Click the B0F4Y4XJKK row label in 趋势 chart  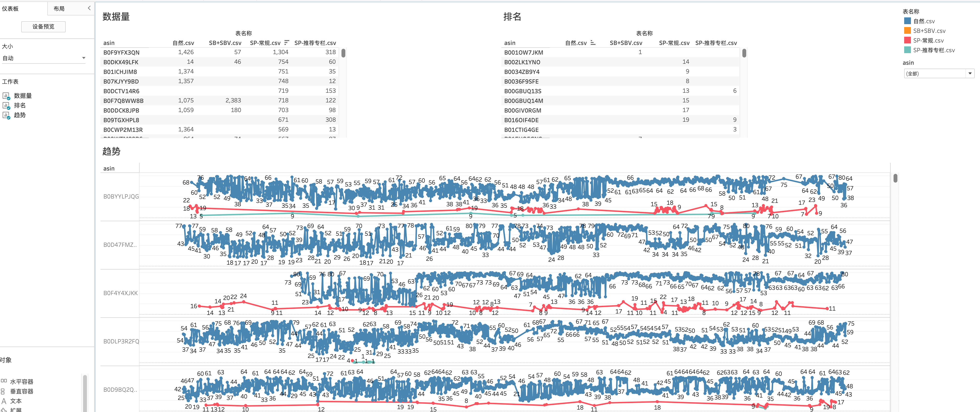(x=121, y=293)
